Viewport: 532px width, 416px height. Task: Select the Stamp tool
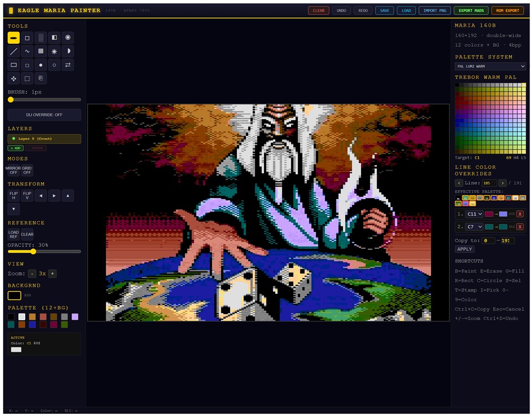pyautogui.click(x=41, y=78)
